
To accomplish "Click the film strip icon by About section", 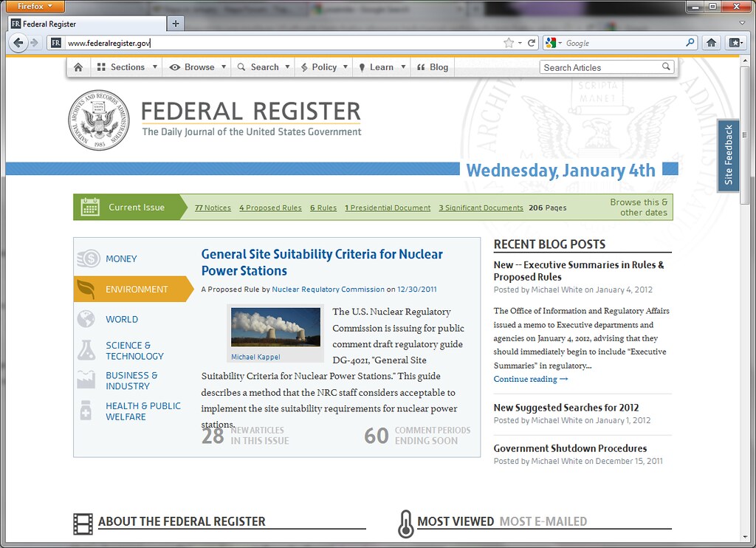I will 83,524.
